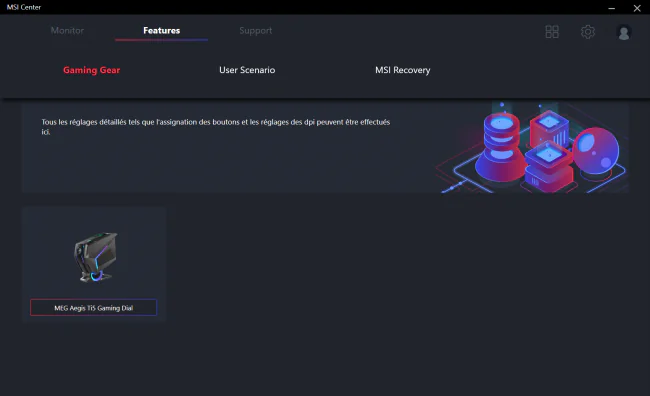
Task: Open the grid view apps icon
Action: pyautogui.click(x=552, y=32)
